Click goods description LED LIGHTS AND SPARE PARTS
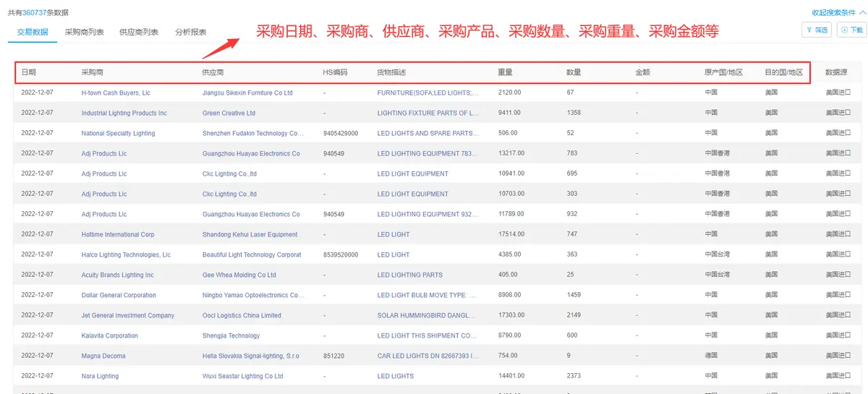The image size is (868, 394). 427,133
